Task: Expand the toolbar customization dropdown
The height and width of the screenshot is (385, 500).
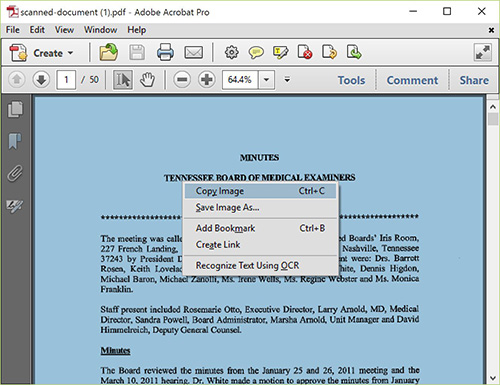Action: pyautogui.click(x=287, y=80)
